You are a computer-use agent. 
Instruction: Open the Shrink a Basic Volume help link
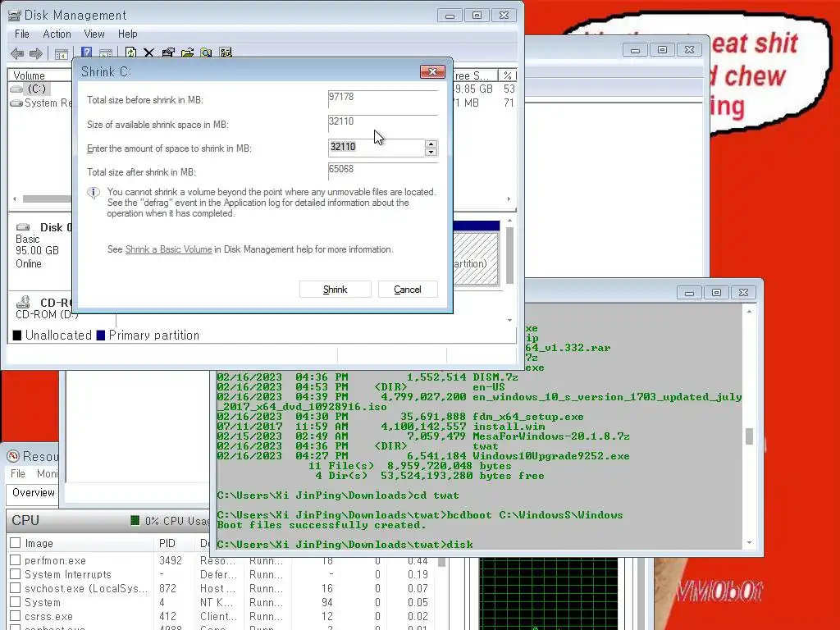coord(168,249)
